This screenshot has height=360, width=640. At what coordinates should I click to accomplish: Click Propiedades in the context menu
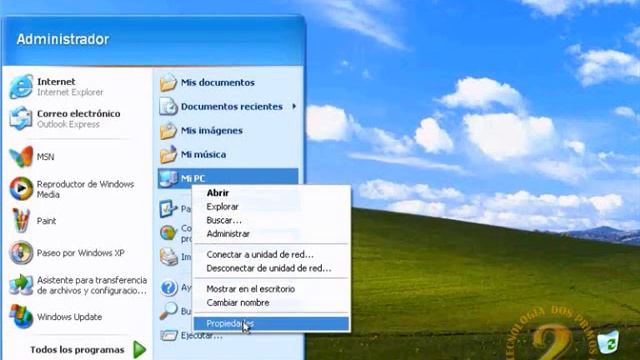click(271, 324)
